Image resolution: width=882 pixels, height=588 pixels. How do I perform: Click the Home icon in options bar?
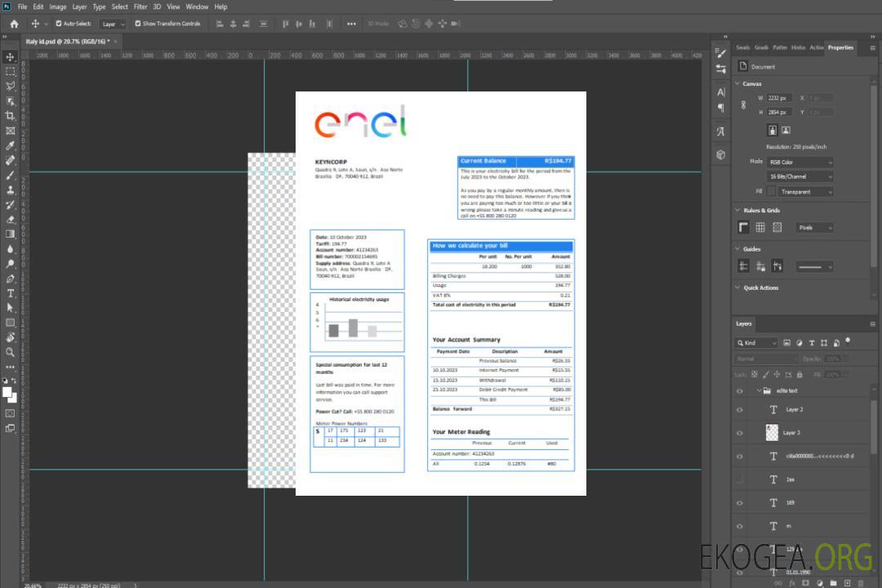tap(14, 24)
